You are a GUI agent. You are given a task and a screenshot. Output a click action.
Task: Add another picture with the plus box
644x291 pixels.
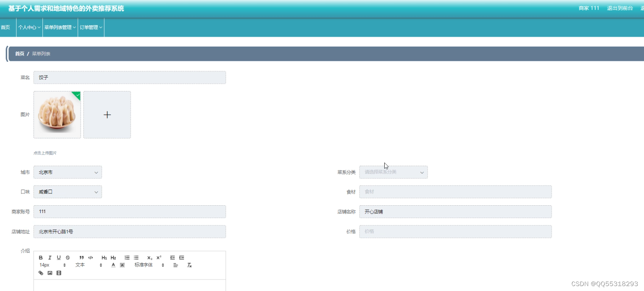[107, 115]
